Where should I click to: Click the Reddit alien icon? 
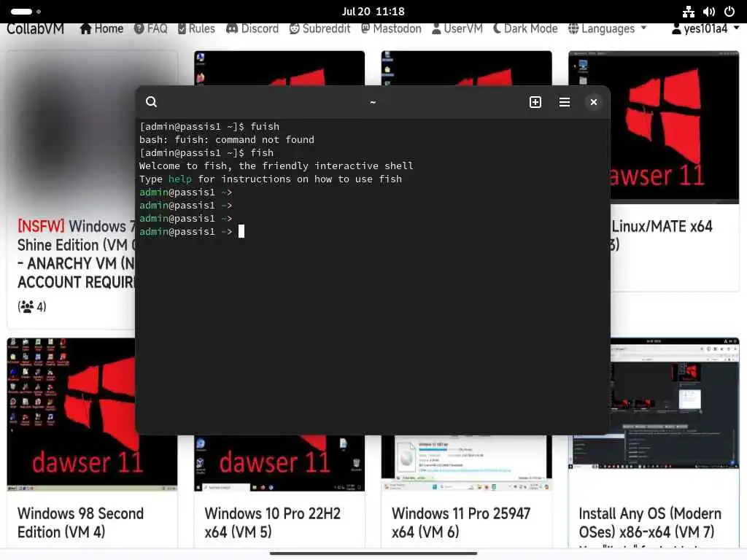coord(295,28)
